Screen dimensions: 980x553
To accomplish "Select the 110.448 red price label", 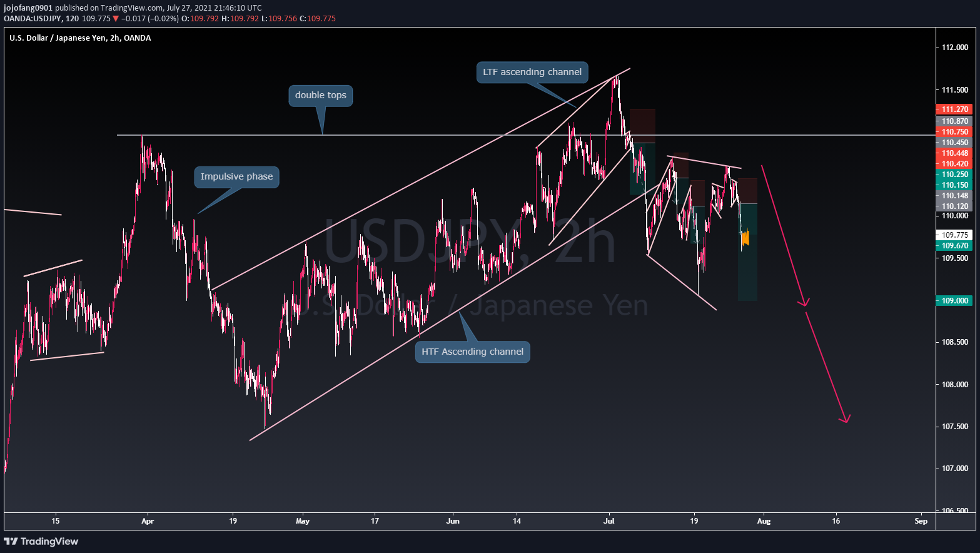I will (x=954, y=153).
